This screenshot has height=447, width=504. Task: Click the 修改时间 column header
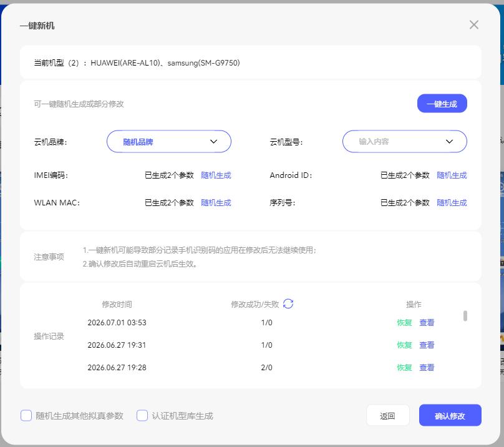click(117, 305)
